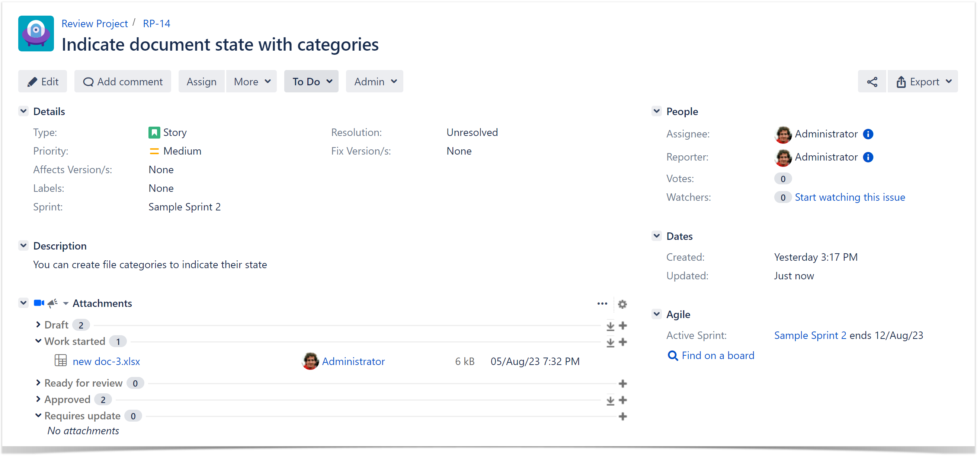Toggle the Approved attachments section
The height and width of the screenshot is (457, 980).
39,399
